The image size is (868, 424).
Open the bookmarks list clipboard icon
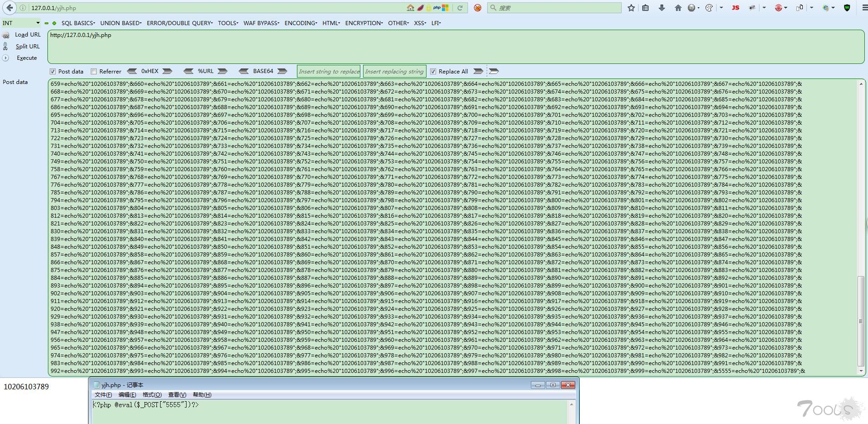(645, 8)
